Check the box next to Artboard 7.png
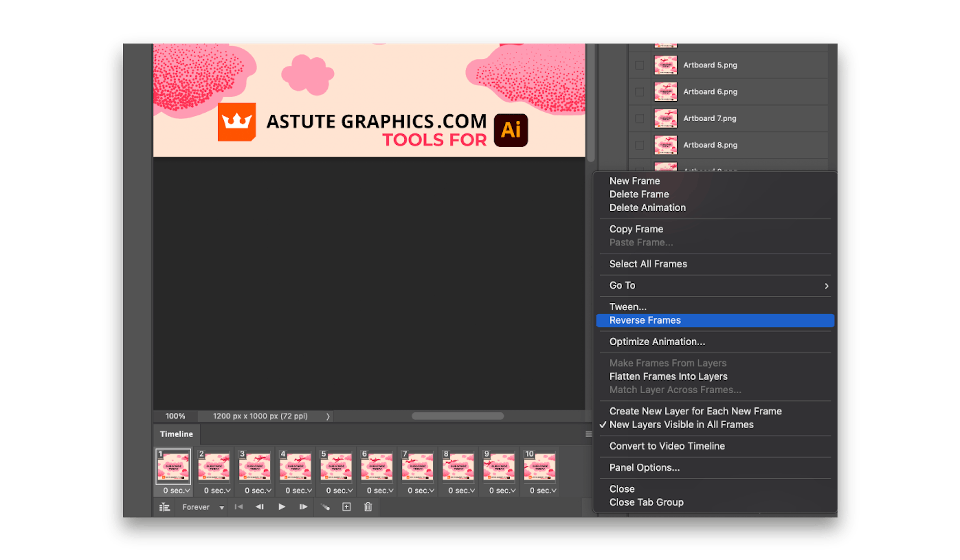This screenshot has height=560, width=960. coord(639,119)
